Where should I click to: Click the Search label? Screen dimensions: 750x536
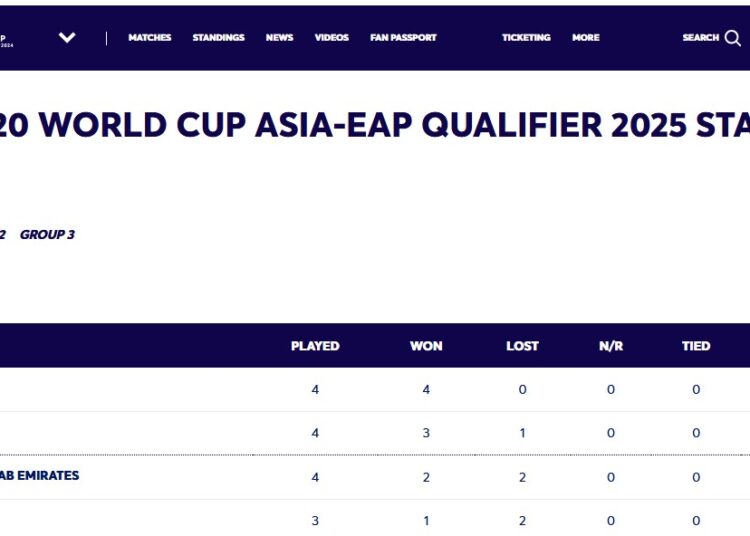pyautogui.click(x=700, y=38)
